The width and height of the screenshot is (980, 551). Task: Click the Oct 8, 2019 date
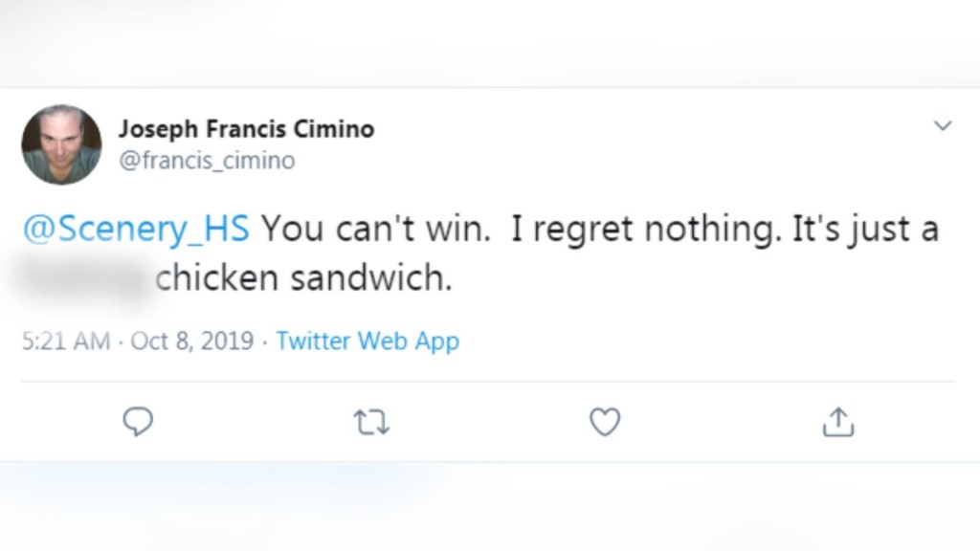point(192,341)
